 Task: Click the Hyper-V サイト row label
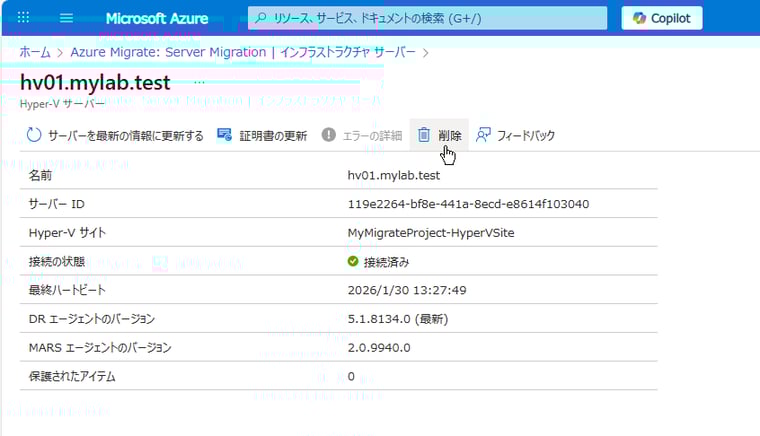pos(67,233)
